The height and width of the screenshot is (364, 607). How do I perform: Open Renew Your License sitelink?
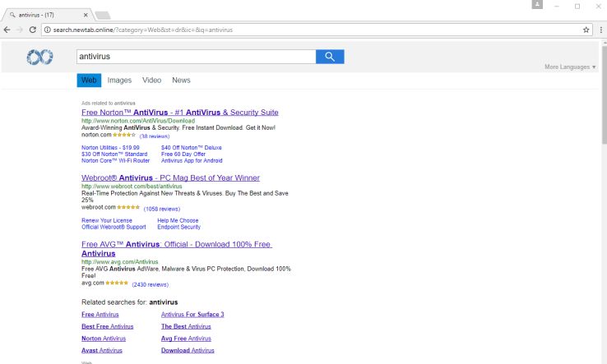pyautogui.click(x=106, y=220)
